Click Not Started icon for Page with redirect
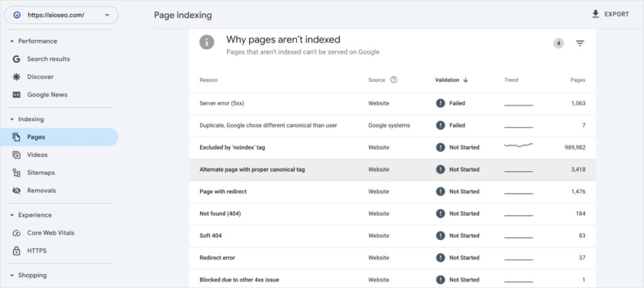Screen dimensions: 644x288 (x=440, y=191)
